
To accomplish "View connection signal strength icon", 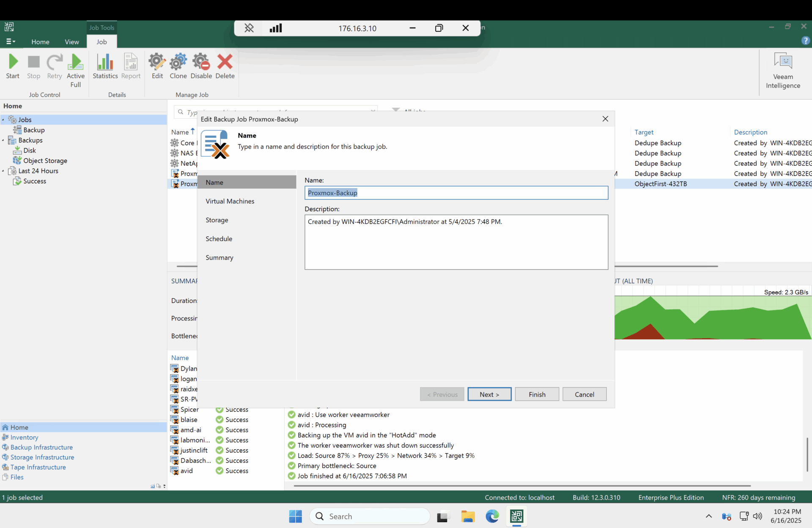I will 276,28.
